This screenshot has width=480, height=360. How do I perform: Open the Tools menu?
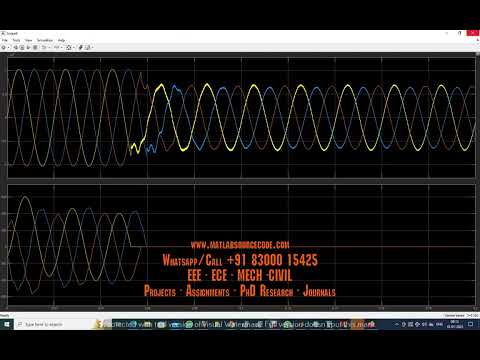(17, 40)
